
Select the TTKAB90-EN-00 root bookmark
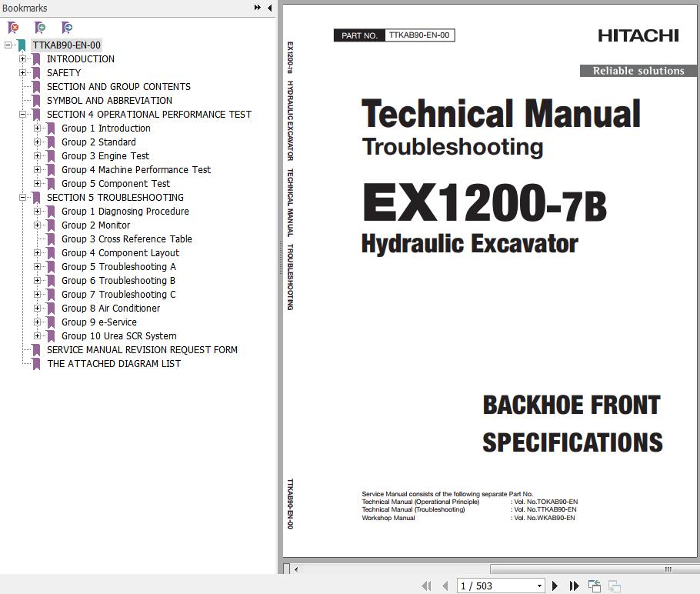(66, 45)
